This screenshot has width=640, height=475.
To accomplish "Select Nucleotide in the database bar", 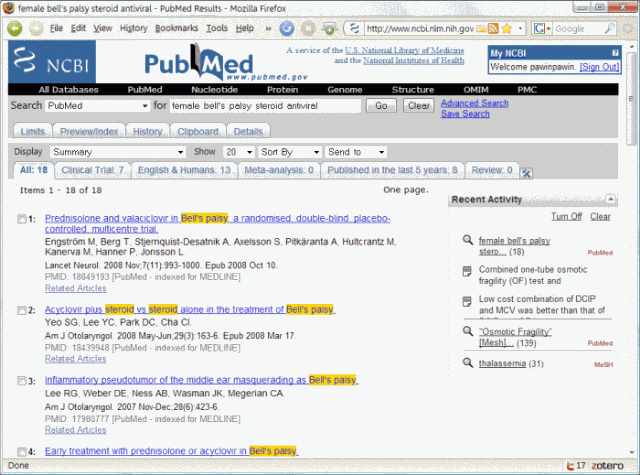I will coord(214,89).
